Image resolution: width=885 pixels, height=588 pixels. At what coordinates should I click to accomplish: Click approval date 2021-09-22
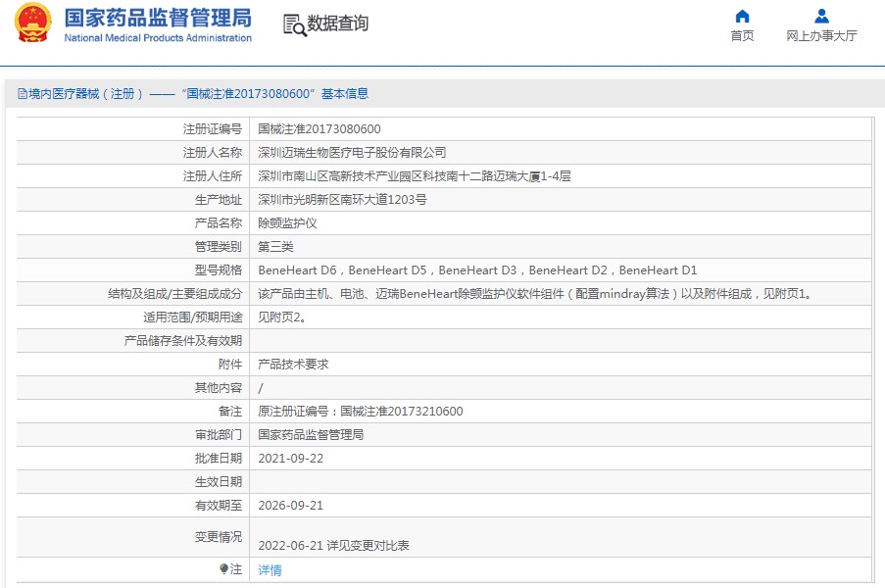pos(291,459)
